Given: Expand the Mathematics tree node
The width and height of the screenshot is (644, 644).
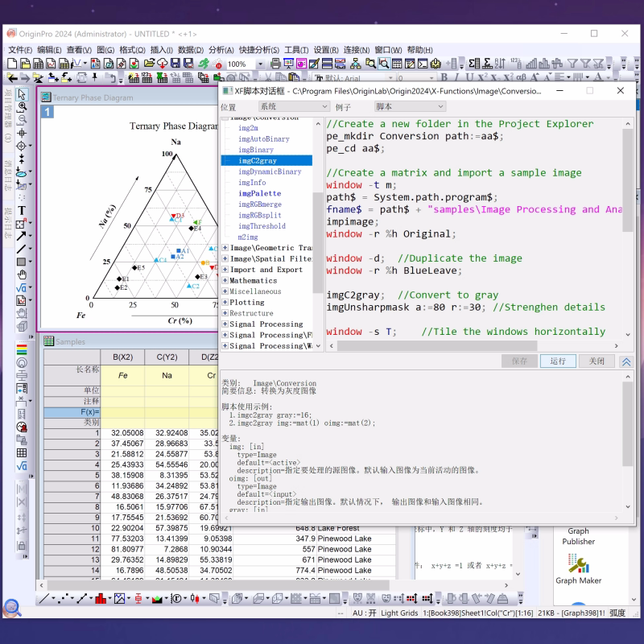Looking at the screenshot, I should [x=225, y=280].
